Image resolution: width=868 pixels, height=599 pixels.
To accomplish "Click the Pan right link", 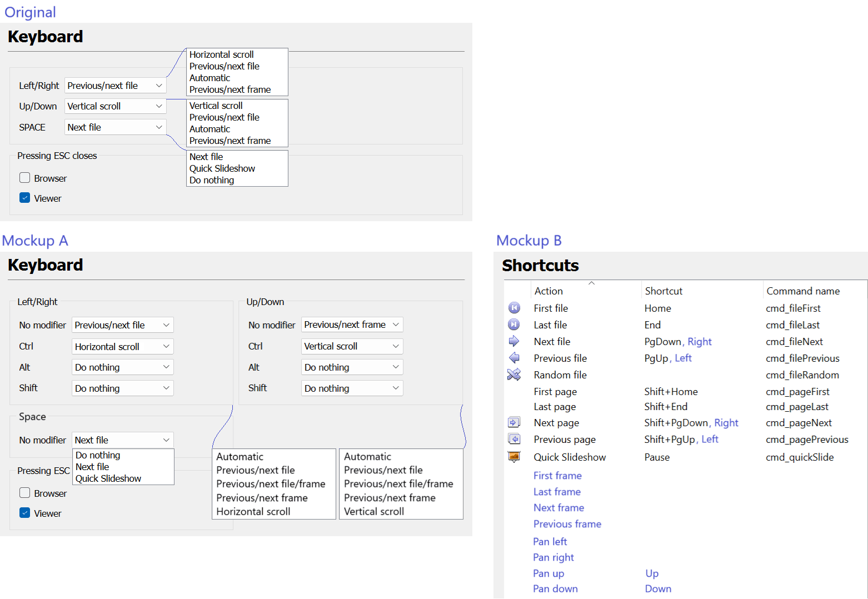I will 553,557.
